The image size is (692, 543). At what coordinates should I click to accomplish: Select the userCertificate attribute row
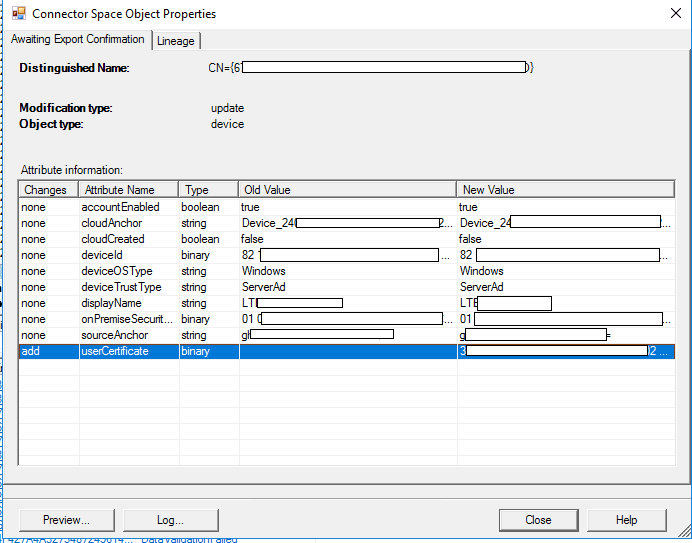coord(347,351)
